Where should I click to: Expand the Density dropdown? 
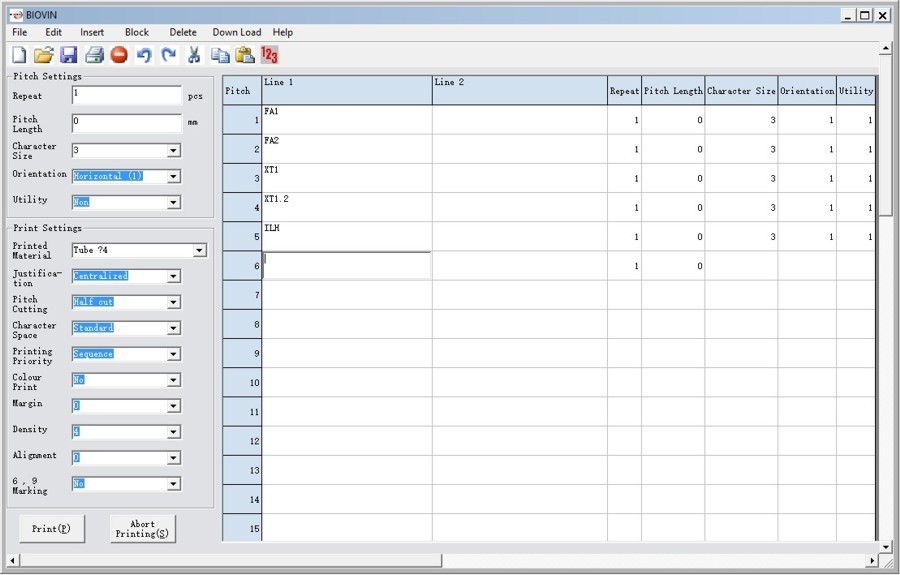(x=173, y=432)
